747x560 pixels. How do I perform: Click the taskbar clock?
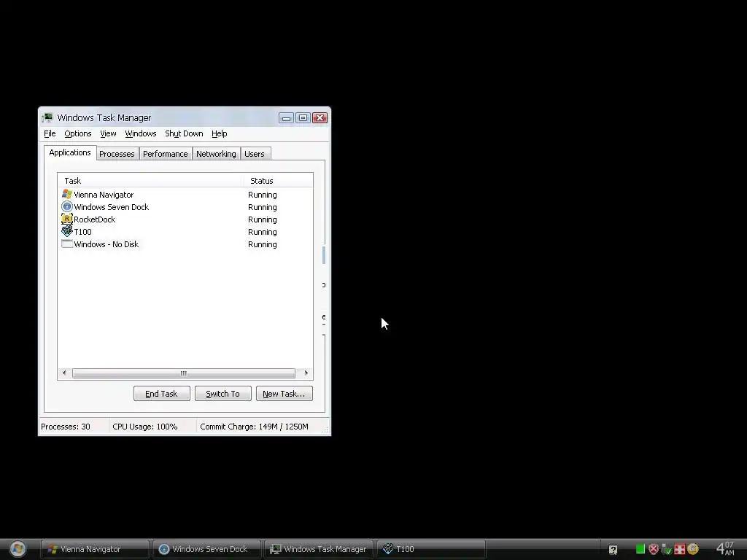(x=725, y=548)
